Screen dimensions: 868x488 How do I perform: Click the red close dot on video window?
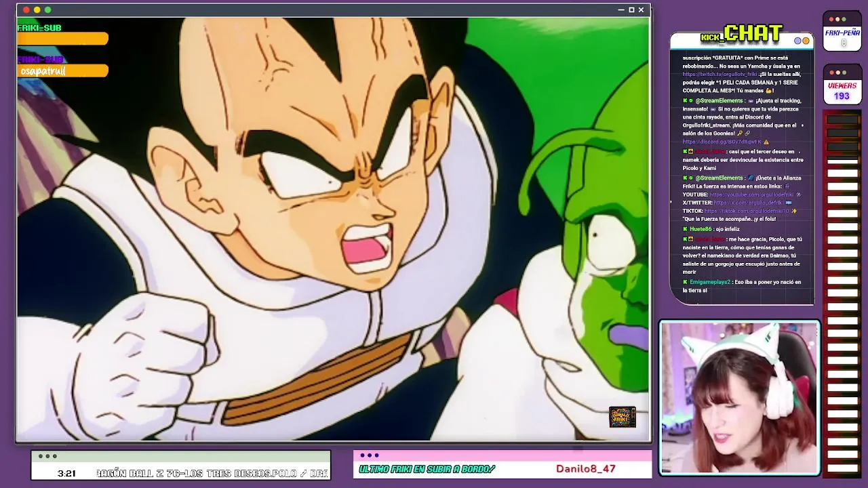point(26,9)
